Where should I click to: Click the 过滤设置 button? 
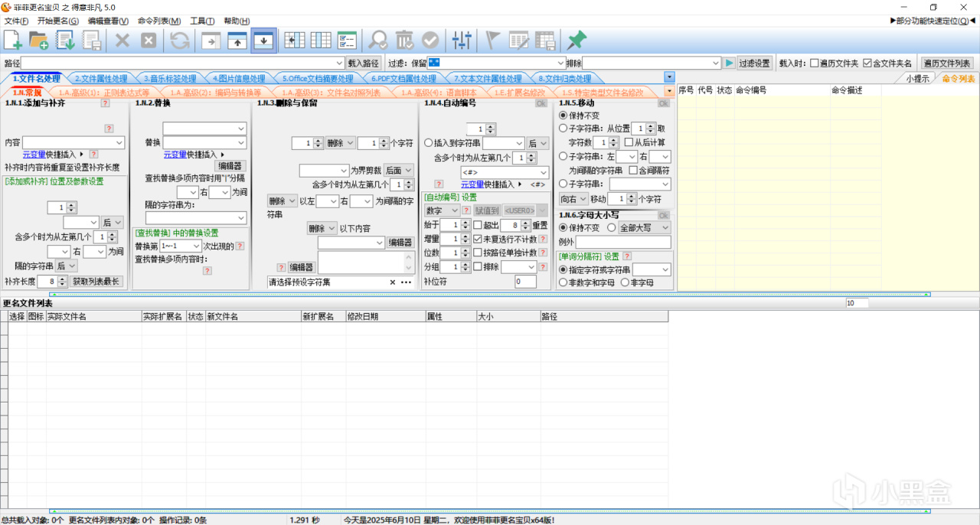pyautogui.click(x=755, y=64)
